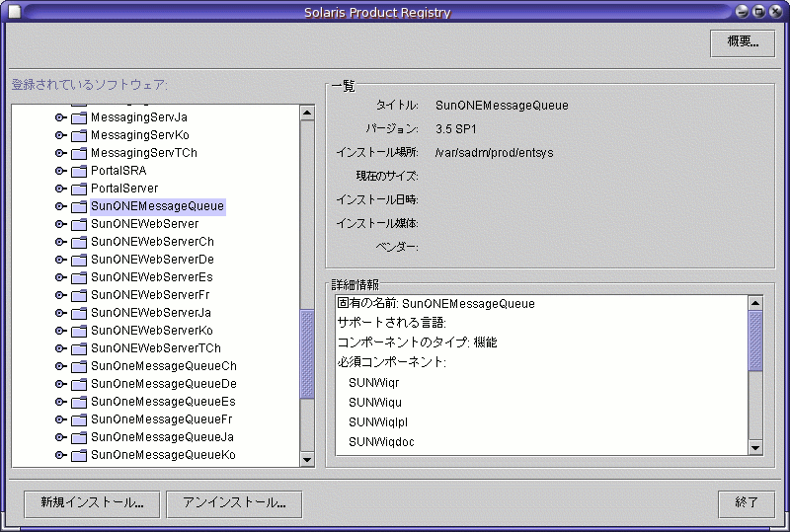Expand the SunONEMessageQueue tree node
The height and width of the screenshot is (532, 790).
[60, 206]
